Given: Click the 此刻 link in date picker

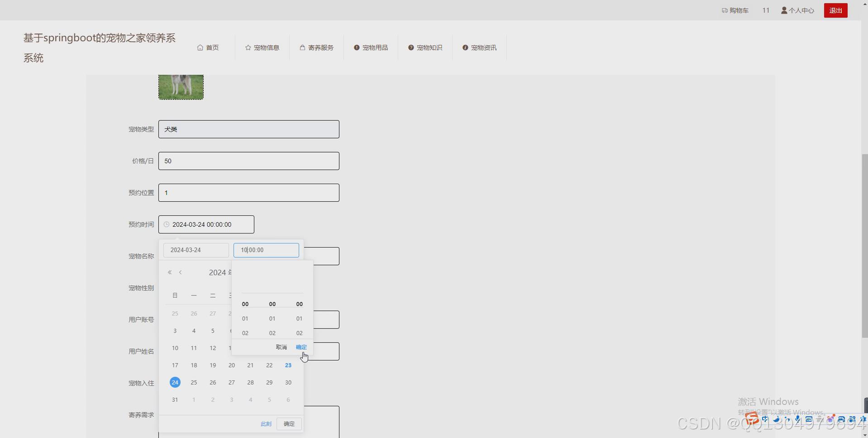Looking at the screenshot, I should click(x=266, y=424).
